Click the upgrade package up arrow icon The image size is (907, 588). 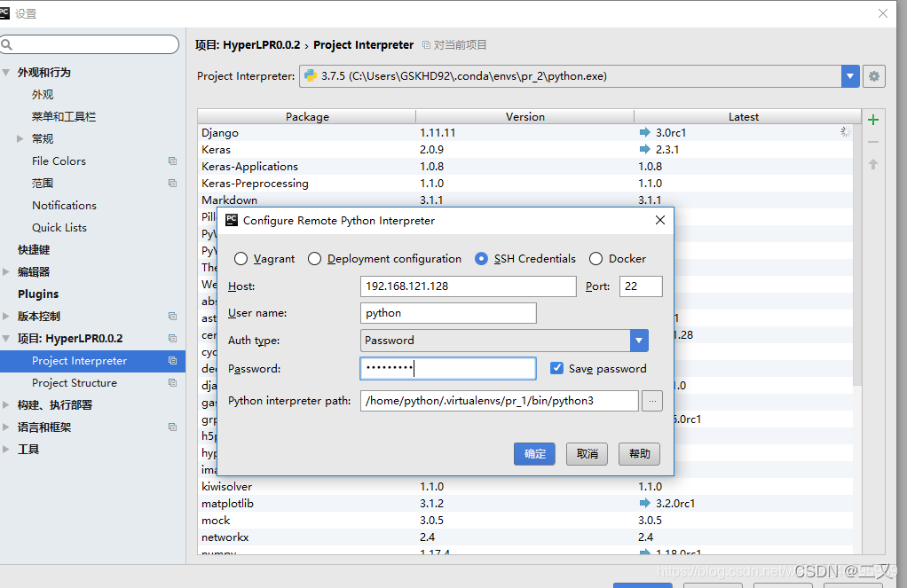coord(873,164)
